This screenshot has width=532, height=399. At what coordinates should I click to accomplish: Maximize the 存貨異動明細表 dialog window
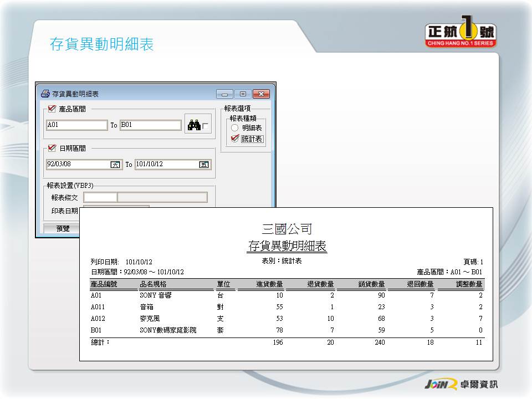243,94
